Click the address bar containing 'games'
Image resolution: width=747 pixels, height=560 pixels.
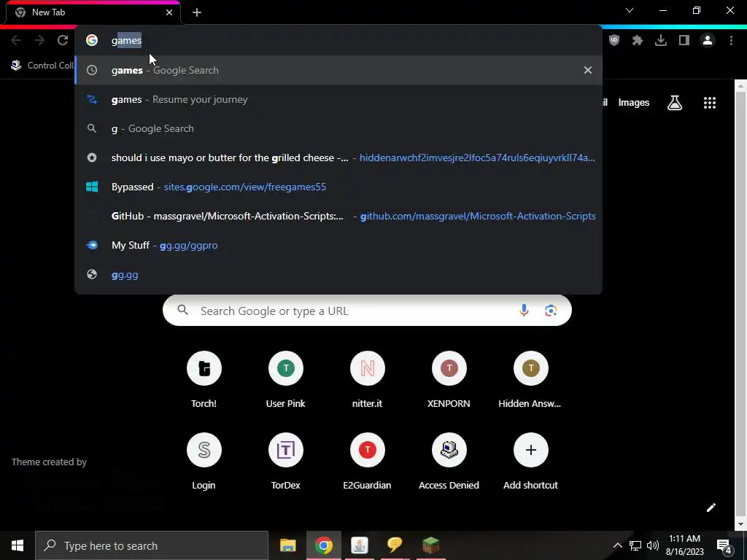point(338,41)
